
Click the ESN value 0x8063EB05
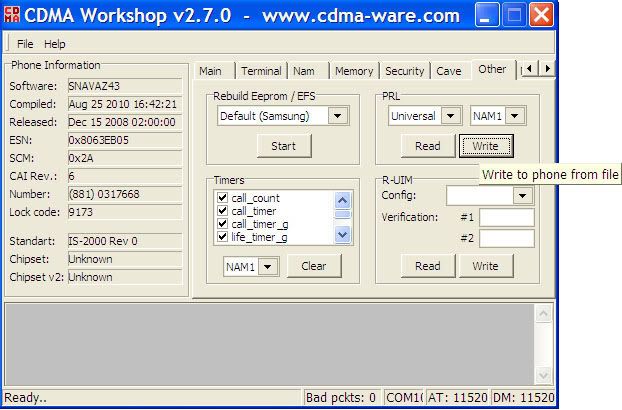pyautogui.click(x=125, y=140)
